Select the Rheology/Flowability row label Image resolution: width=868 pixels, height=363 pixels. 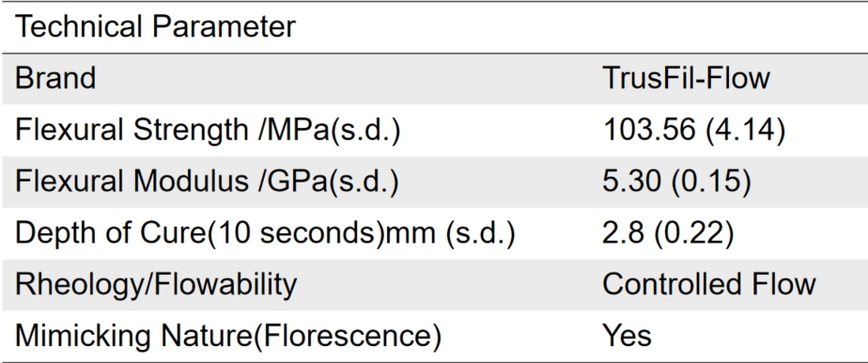[156, 285]
